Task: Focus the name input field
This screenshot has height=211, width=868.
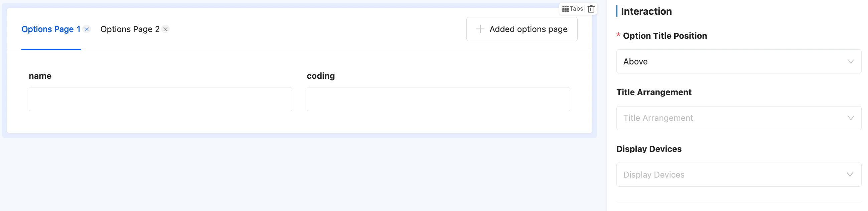Action: pyautogui.click(x=160, y=99)
